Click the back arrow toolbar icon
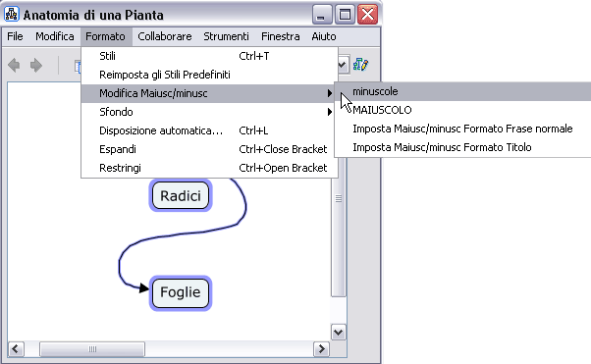591x364 pixels. pyautogui.click(x=14, y=65)
